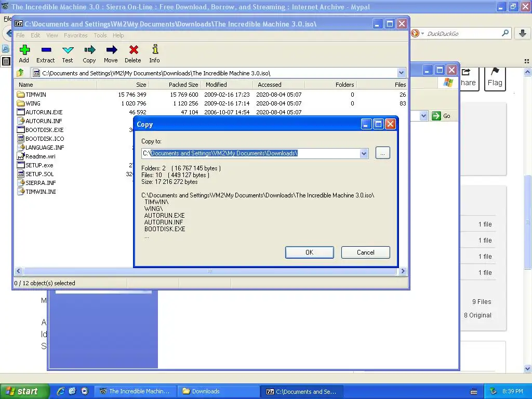Click scroll right arrow of 7-Zip scrollbar

(403, 271)
